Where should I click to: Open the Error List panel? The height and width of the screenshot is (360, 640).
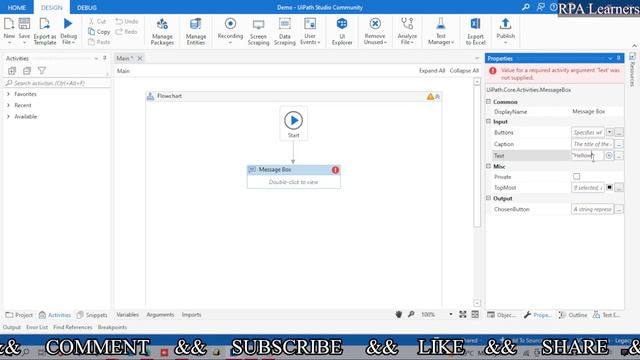coord(37,327)
